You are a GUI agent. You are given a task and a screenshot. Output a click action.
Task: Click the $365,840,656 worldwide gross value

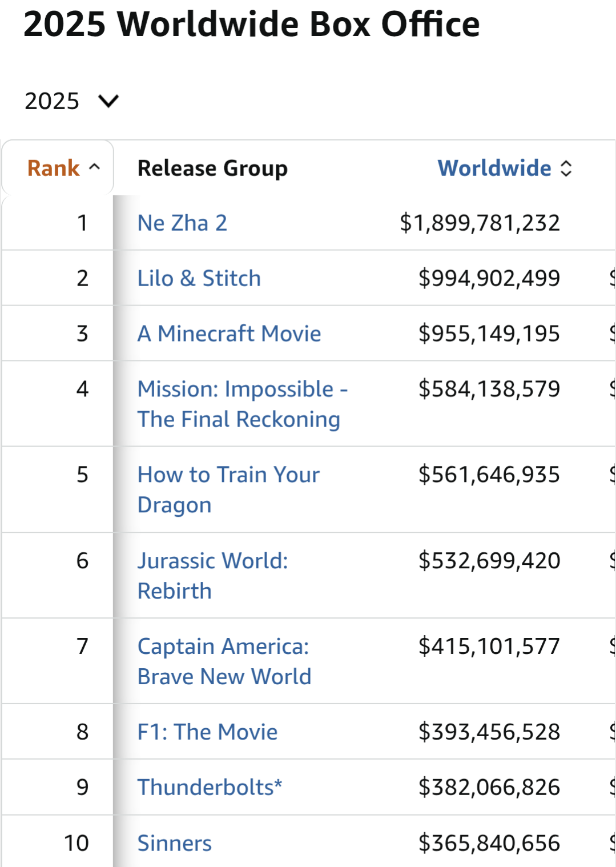[489, 843]
